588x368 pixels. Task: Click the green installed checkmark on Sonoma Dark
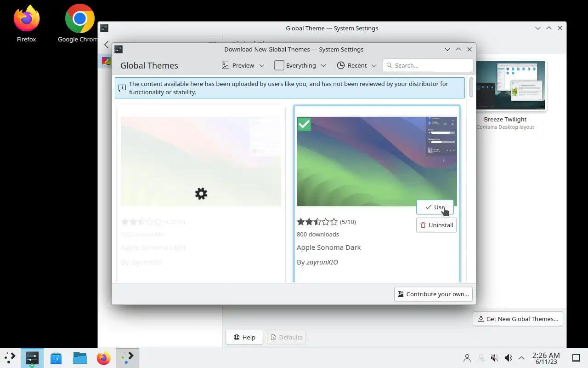click(x=304, y=124)
